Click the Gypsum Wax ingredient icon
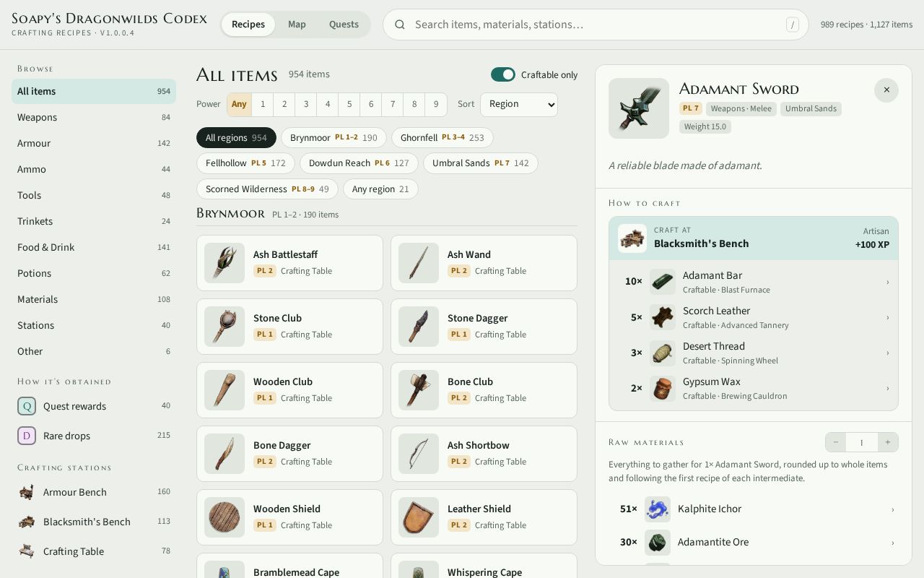The width and height of the screenshot is (924, 578). [663, 388]
